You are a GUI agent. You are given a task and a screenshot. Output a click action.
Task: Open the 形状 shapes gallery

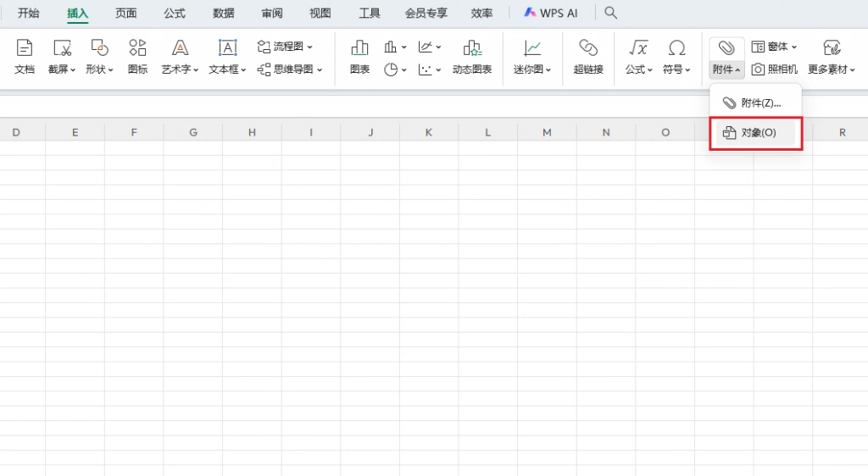(x=99, y=57)
